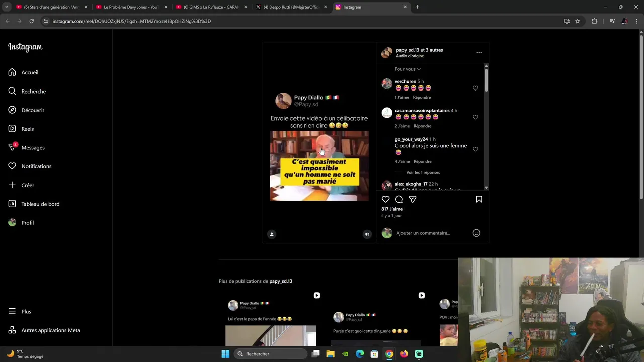The width and height of the screenshot is (644, 362).
Task: Reply to verchuren's comment
Action: click(x=422, y=97)
